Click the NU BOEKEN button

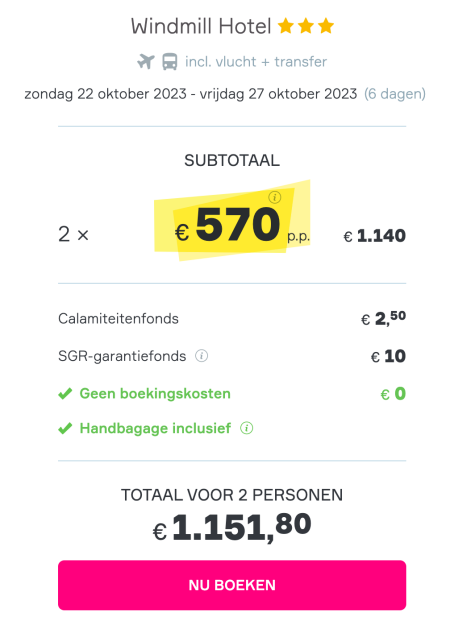click(232, 585)
